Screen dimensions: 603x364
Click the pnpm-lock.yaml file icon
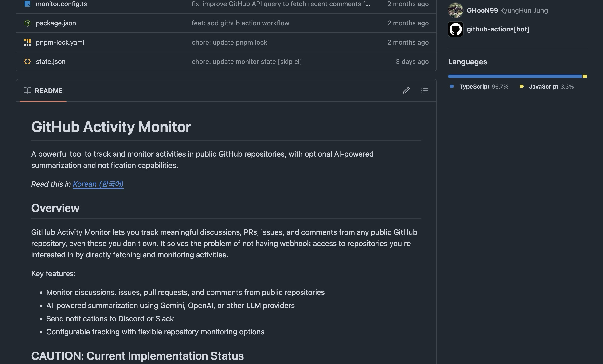(x=27, y=42)
